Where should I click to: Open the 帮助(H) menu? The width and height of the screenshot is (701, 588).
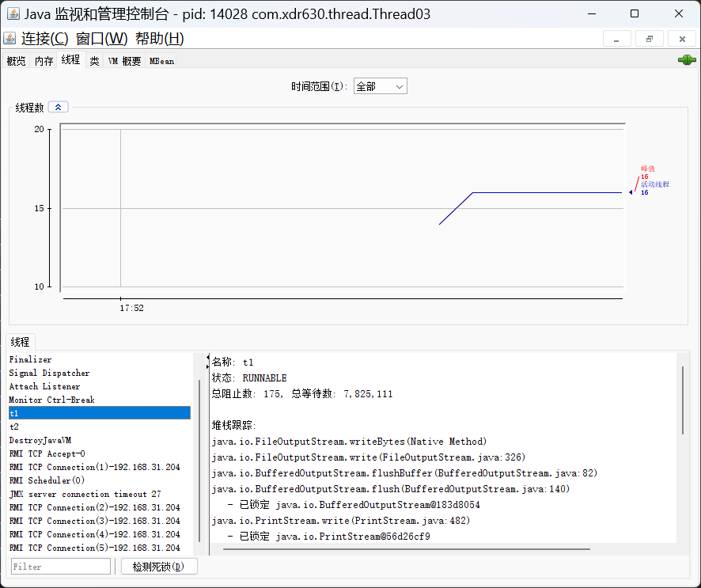coord(160,39)
